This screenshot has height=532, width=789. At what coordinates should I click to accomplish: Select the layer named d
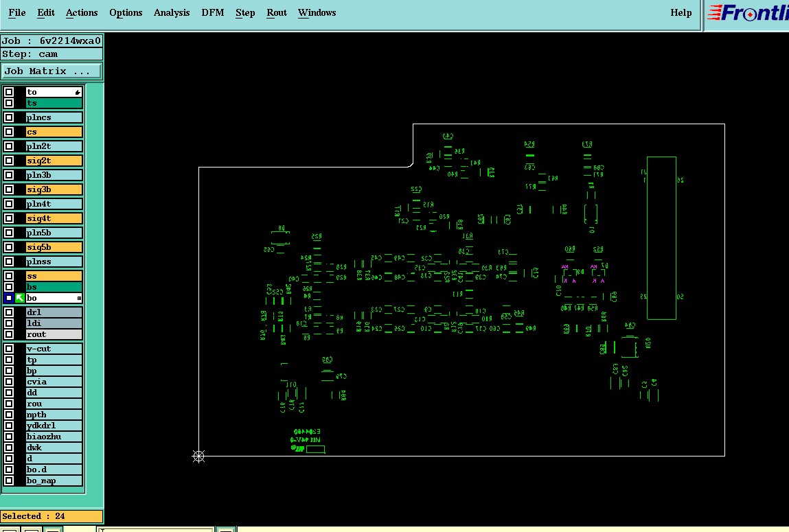click(54, 459)
